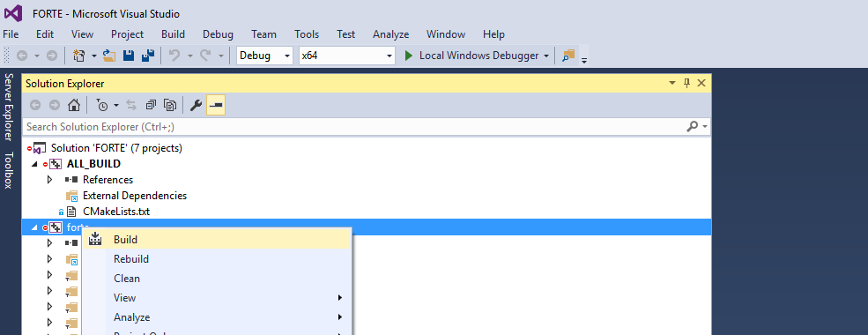This screenshot has height=335, width=868.
Task: Click the CMakeLists.txt file icon
Action: [71, 212]
